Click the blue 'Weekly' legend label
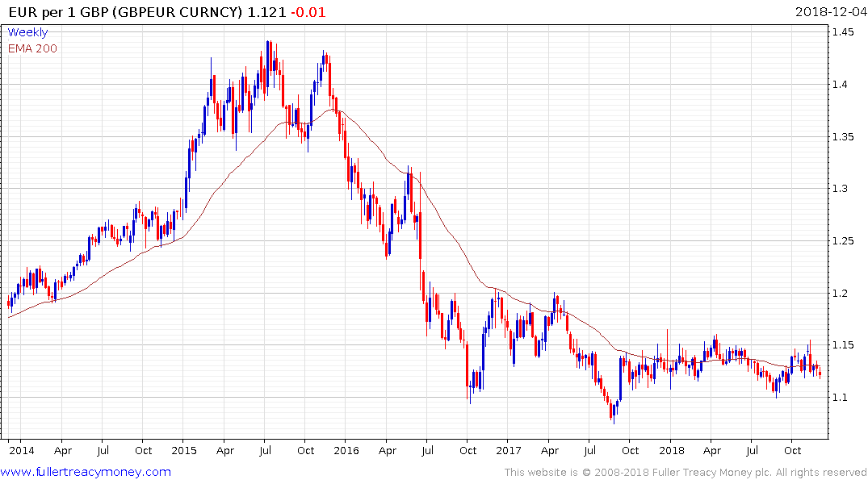Screen dimensions: 868x484 [x=27, y=32]
